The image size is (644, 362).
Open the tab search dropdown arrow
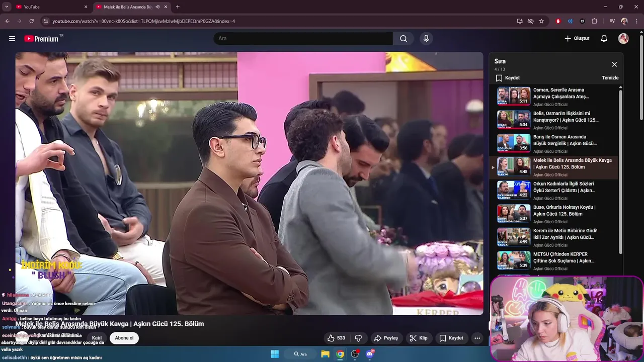click(x=7, y=7)
